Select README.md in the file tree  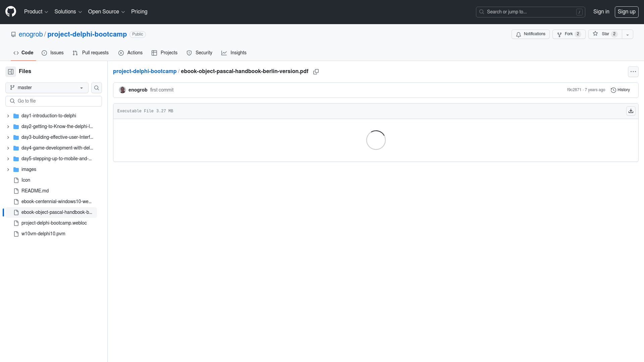pyautogui.click(x=35, y=191)
